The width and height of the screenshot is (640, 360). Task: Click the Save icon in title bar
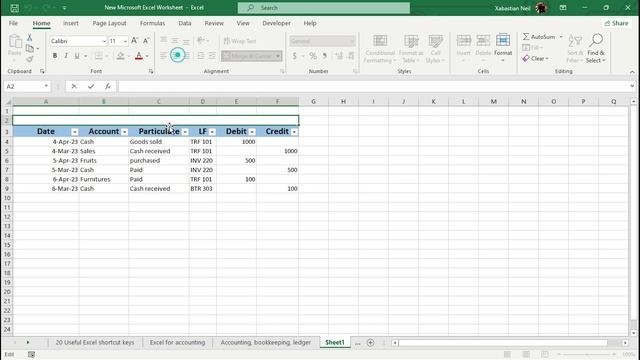tap(14, 8)
